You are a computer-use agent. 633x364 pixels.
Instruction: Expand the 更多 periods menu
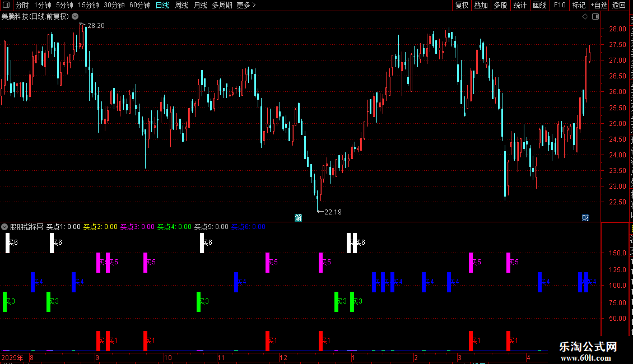coord(246,5)
